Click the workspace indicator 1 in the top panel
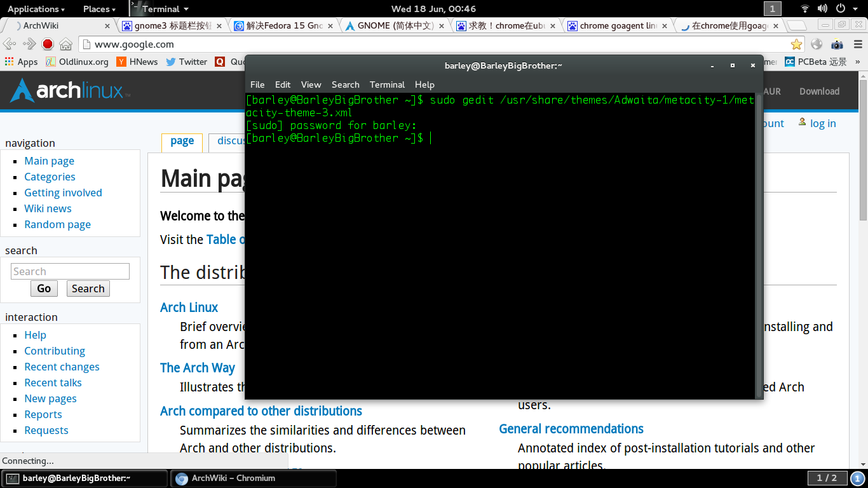868x488 pixels. pyautogui.click(x=772, y=8)
